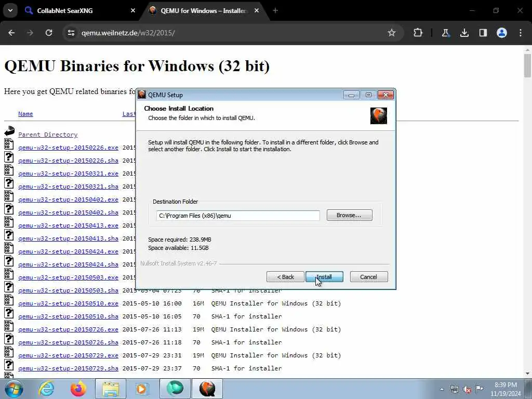Screen dimensions: 532x399
Task: Download qemu-w32-setup-20150413.exe
Action: coord(68,225)
